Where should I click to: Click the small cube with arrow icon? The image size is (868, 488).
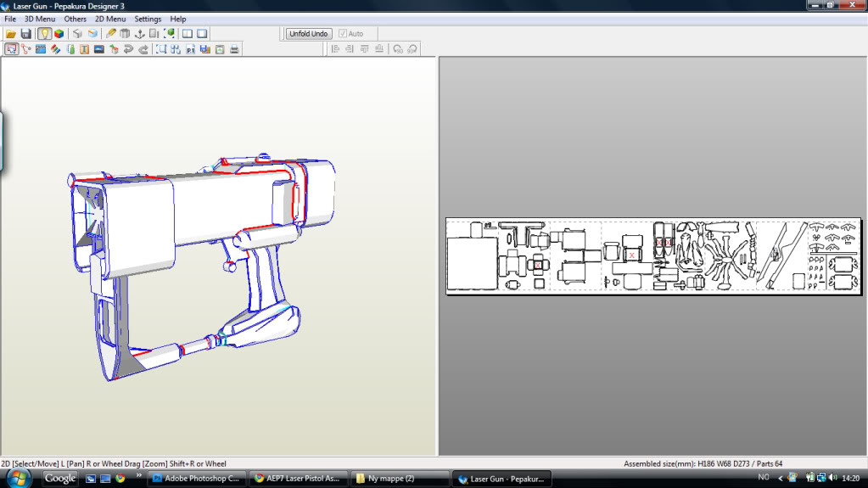pos(114,49)
